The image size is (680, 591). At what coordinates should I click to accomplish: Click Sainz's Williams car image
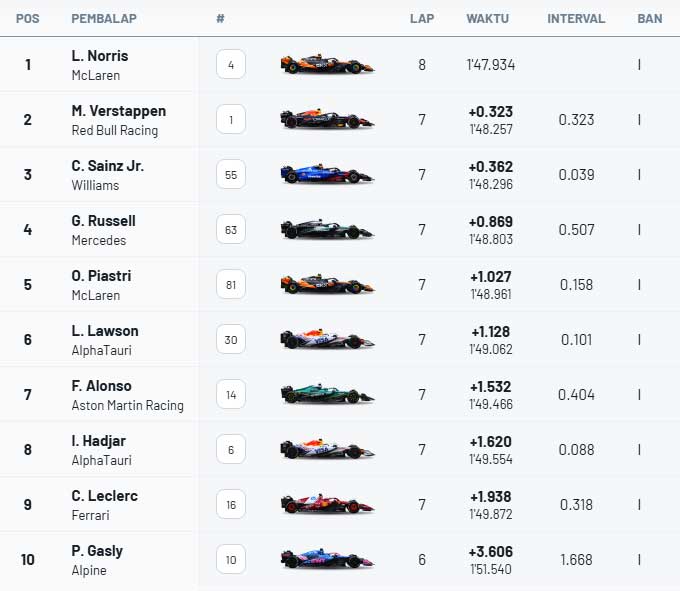[327, 175]
